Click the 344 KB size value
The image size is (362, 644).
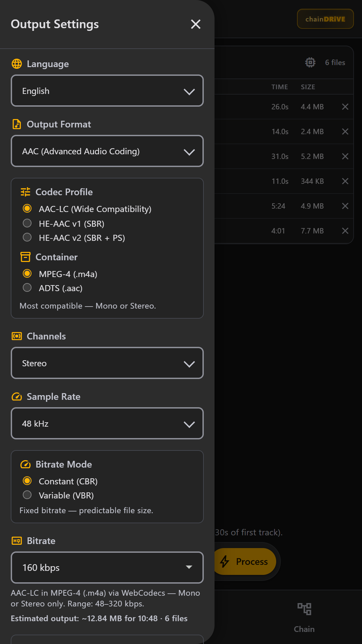312,181
